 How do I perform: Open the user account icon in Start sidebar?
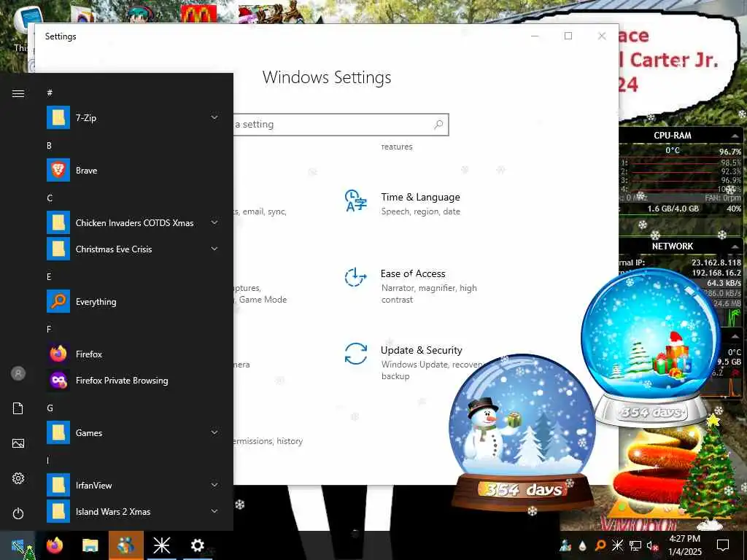(18, 373)
